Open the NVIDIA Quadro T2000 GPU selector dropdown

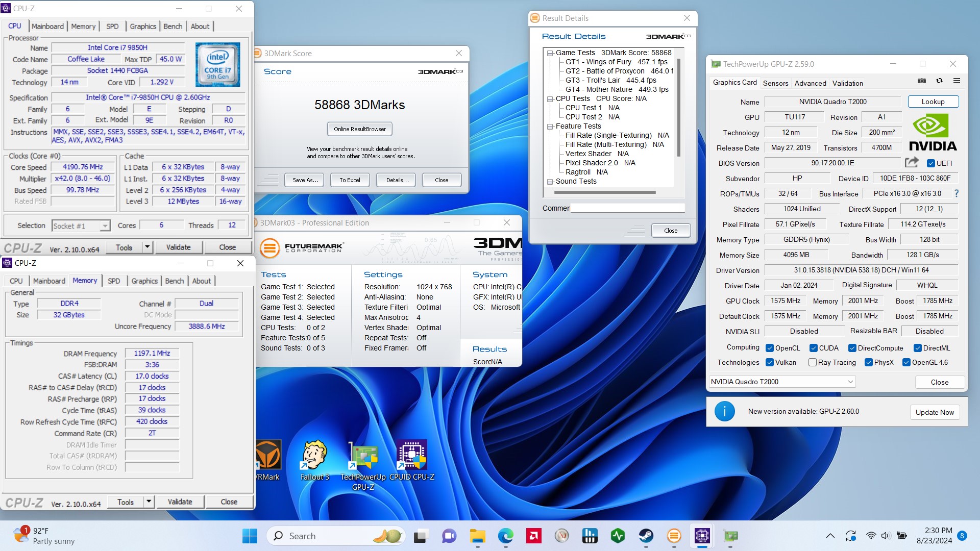point(782,382)
